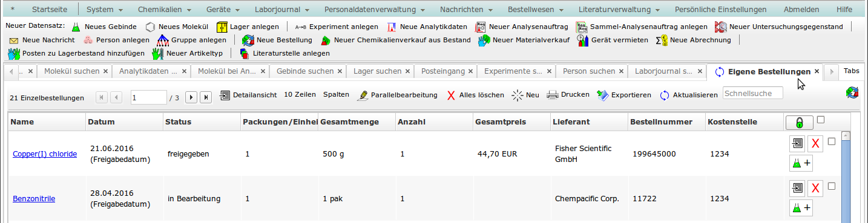Click Neues Molekül hexagon icon
868x223 pixels.
[151, 27]
